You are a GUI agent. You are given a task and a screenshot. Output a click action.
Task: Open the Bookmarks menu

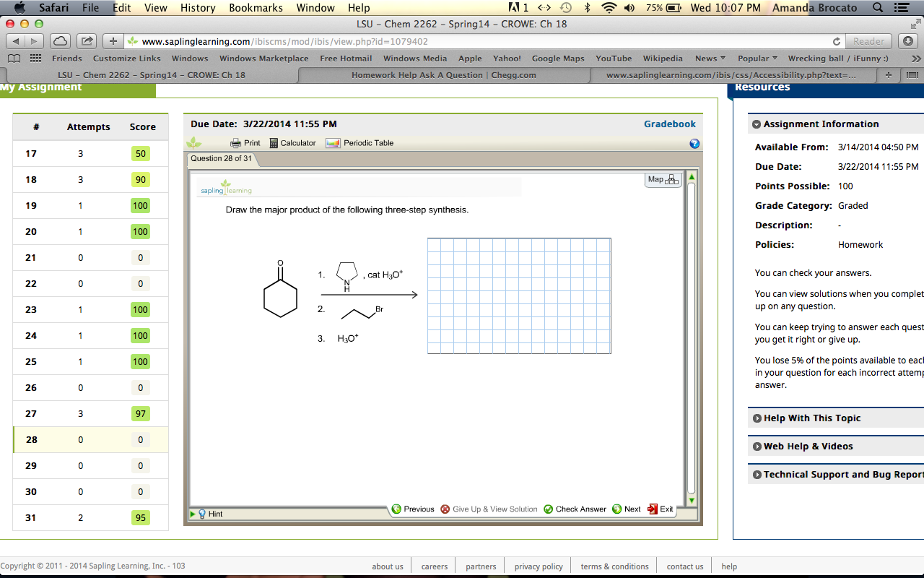256,8
